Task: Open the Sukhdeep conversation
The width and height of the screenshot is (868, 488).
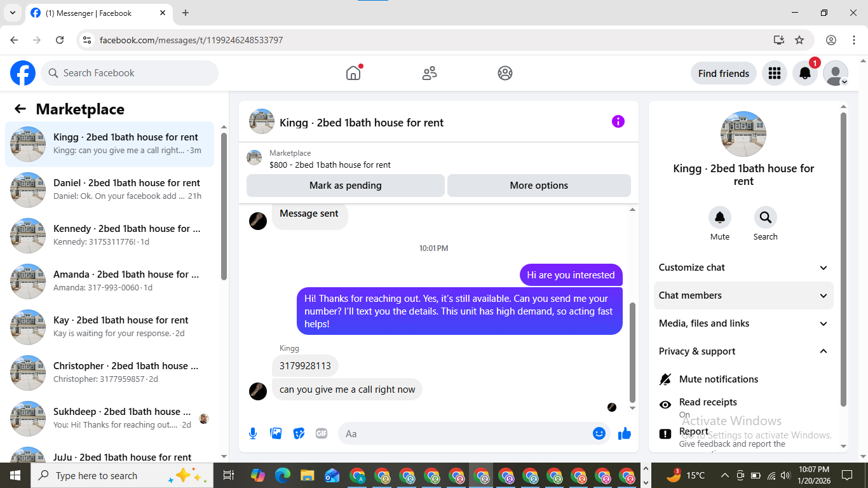Action: 109,419
